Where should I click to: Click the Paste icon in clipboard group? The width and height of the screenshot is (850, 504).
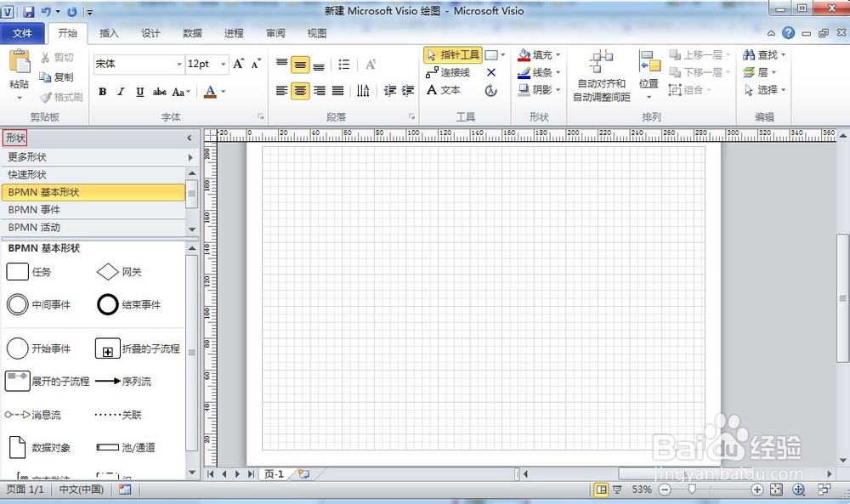coord(20,62)
